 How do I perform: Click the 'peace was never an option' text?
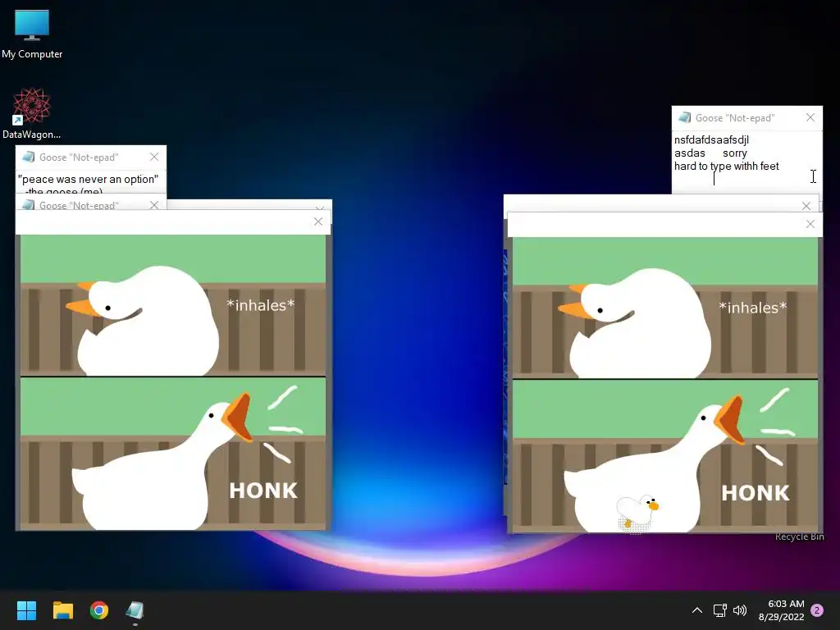pyautogui.click(x=89, y=179)
